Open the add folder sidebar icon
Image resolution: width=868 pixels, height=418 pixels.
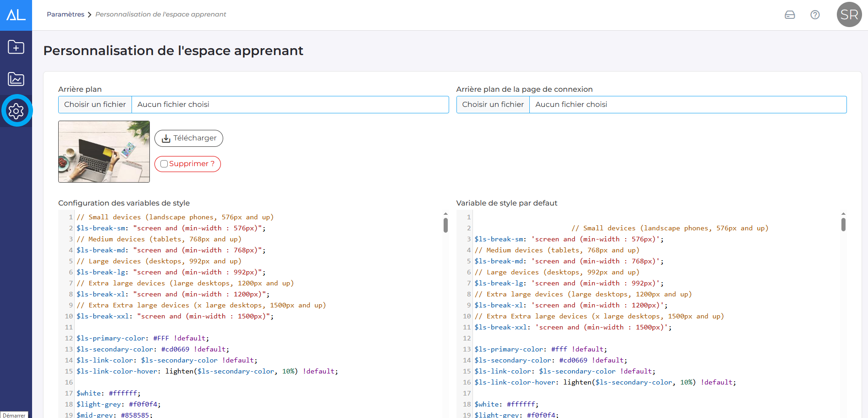(16, 47)
